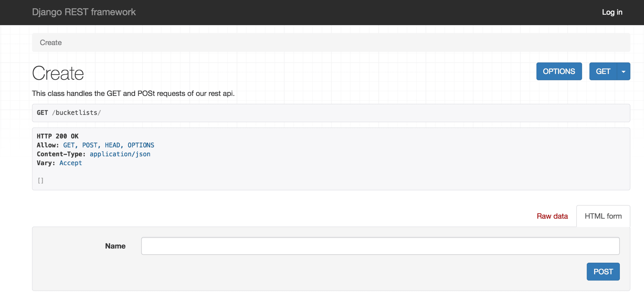This screenshot has width=644, height=301.
Task: Click the 'GET /bucketlists/' request line
Action: coord(69,113)
